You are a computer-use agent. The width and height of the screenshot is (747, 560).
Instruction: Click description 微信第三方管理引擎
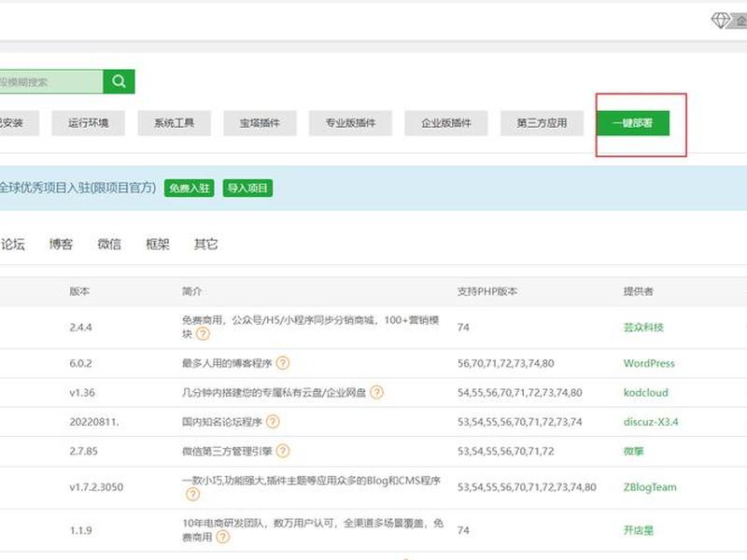[227, 451]
